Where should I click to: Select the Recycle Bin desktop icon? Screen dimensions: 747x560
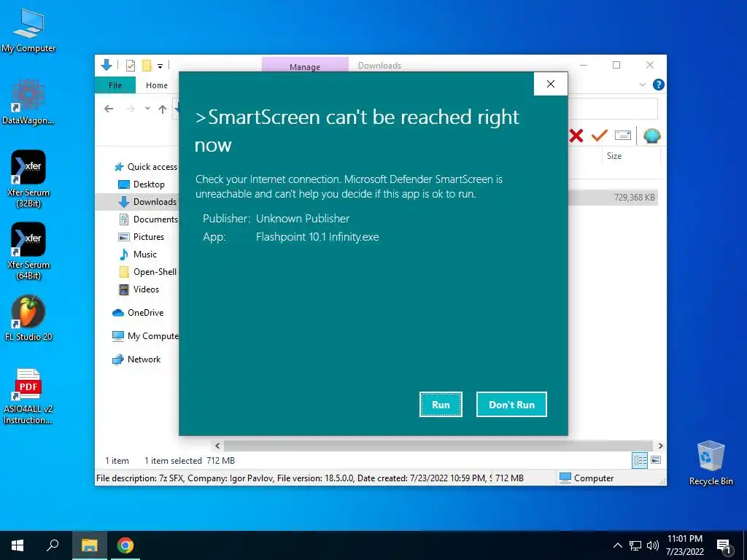tap(711, 463)
